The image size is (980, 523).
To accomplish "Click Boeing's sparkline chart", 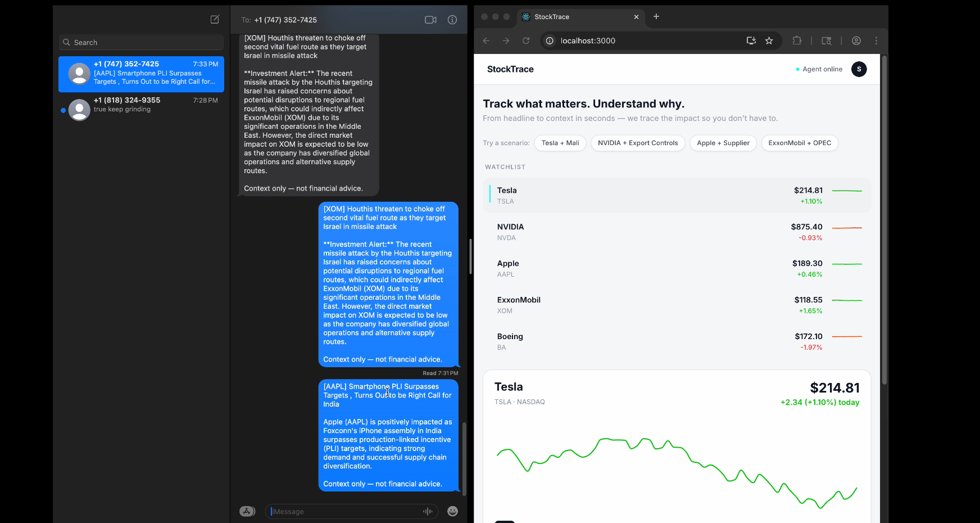I will [x=847, y=336].
